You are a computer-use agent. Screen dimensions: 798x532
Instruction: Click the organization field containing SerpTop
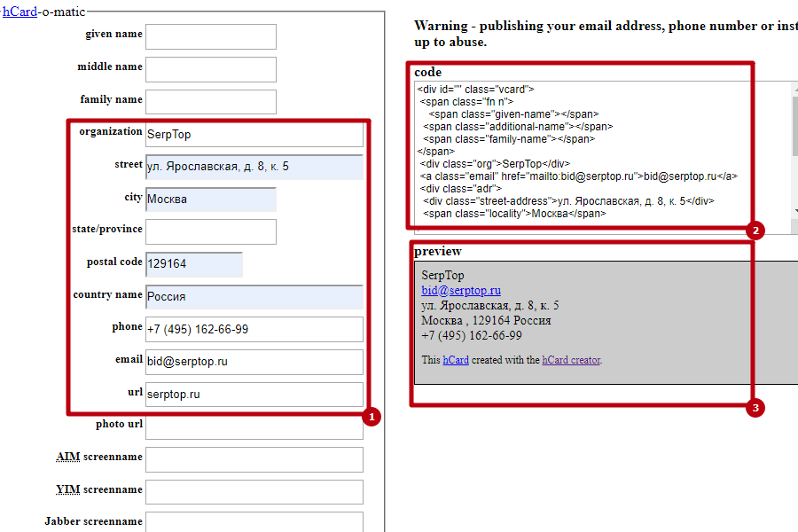click(x=254, y=135)
